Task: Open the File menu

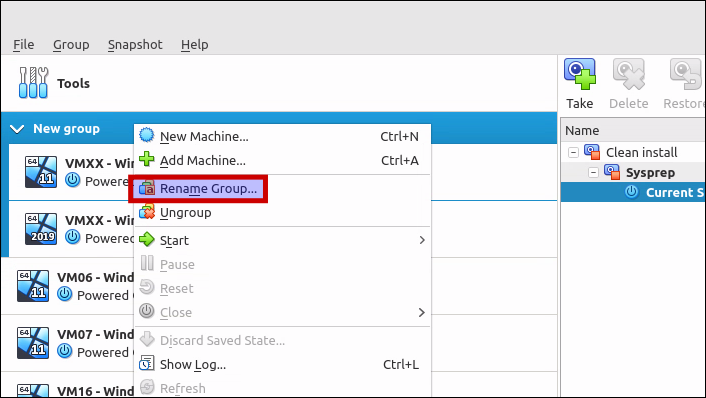Action: tap(23, 45)
